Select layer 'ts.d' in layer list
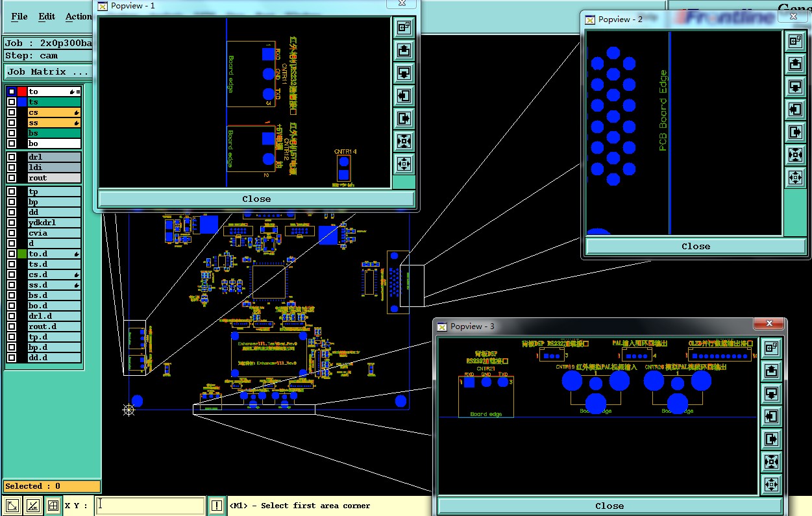 [x=54, y=264]
